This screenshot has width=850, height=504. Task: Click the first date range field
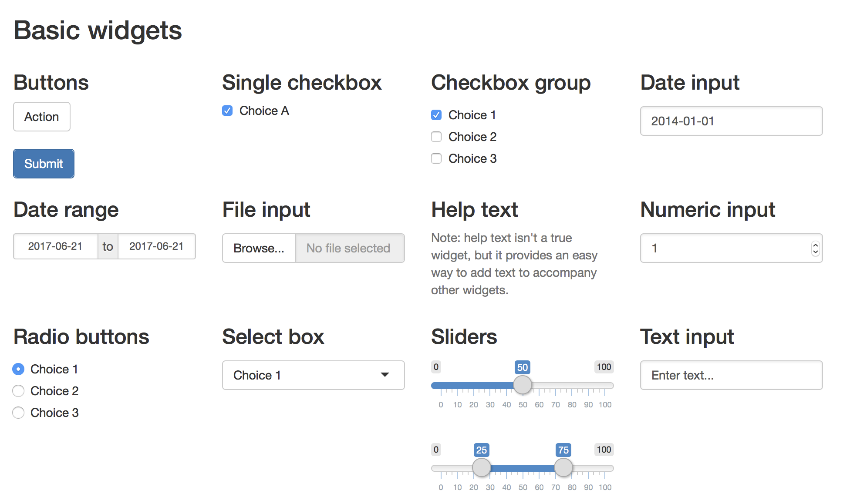tap(55, 246)
